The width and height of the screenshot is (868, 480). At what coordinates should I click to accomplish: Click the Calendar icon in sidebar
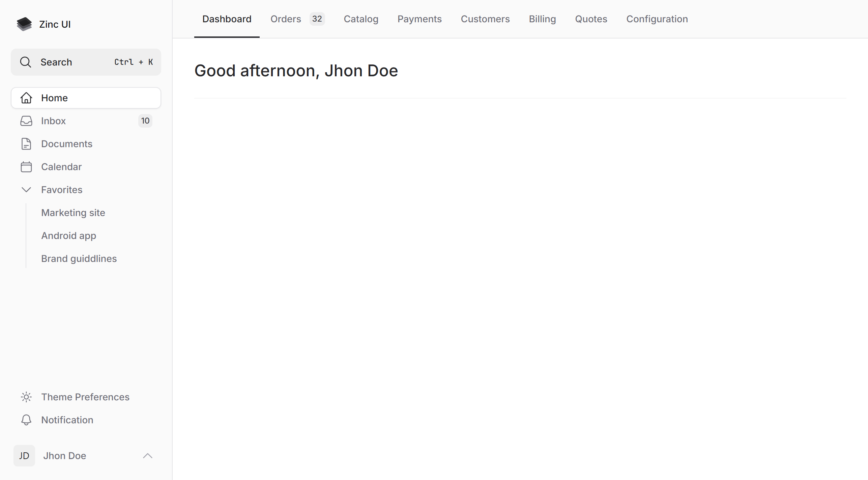[26, 167]
